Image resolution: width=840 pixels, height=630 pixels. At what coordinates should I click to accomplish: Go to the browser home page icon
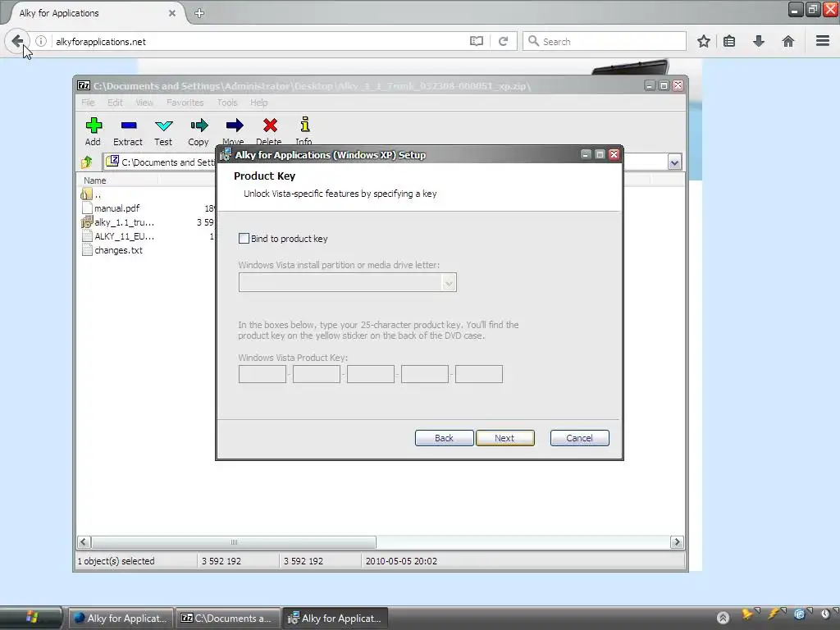pyautogui.click(x=787, y=41)
